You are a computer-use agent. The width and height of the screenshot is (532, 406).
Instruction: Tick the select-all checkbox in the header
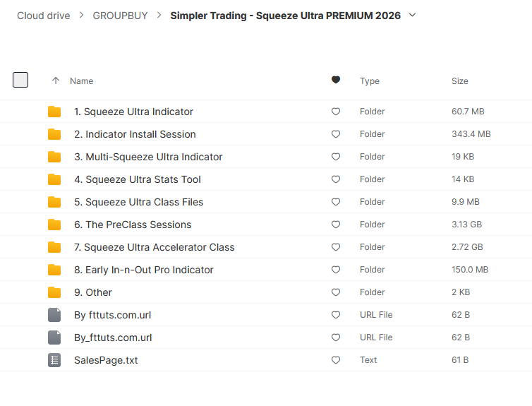(x=20, y=80)
